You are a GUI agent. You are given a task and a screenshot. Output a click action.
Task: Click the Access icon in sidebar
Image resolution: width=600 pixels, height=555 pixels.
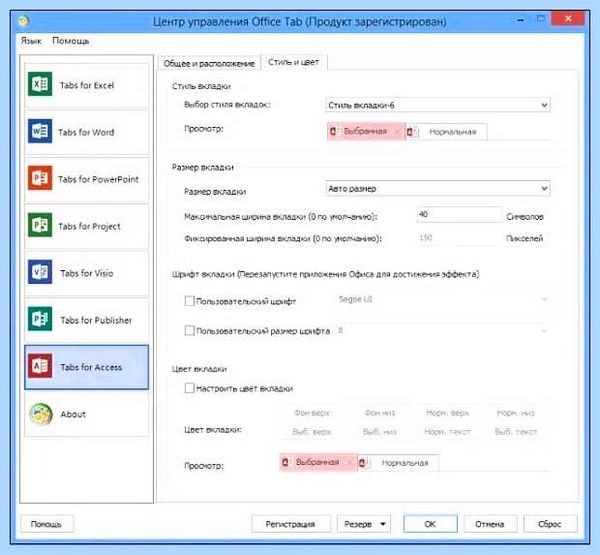click(40, 366)
